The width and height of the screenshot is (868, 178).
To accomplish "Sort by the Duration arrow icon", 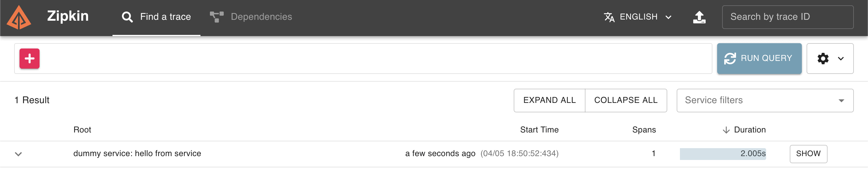I will (x=726, y=130).
